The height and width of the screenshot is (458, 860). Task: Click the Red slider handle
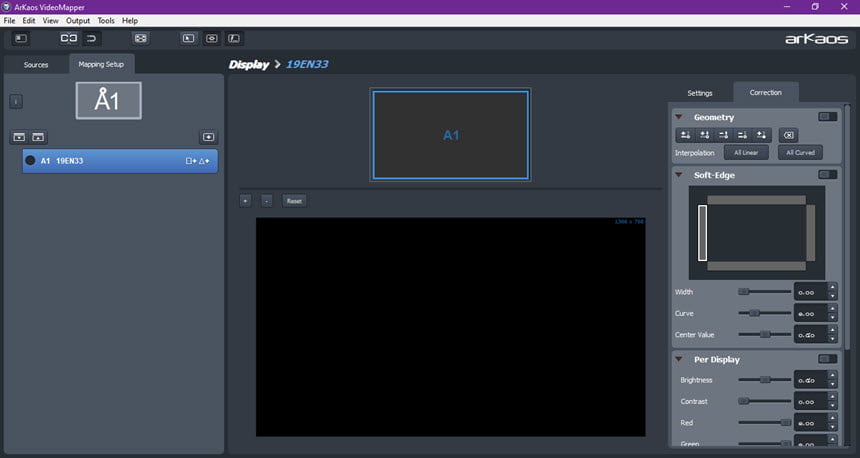(786, 422)
